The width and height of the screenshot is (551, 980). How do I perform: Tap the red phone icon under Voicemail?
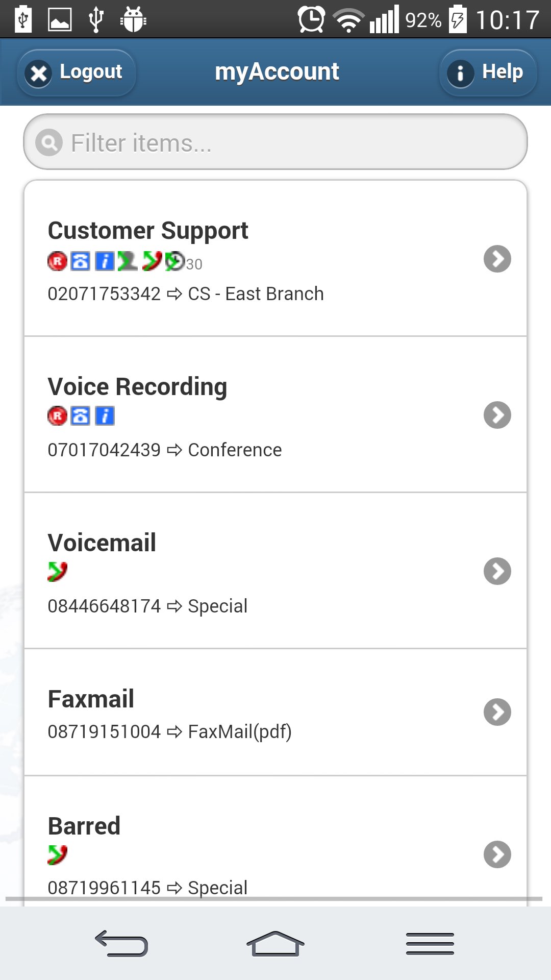pos(58,572)
